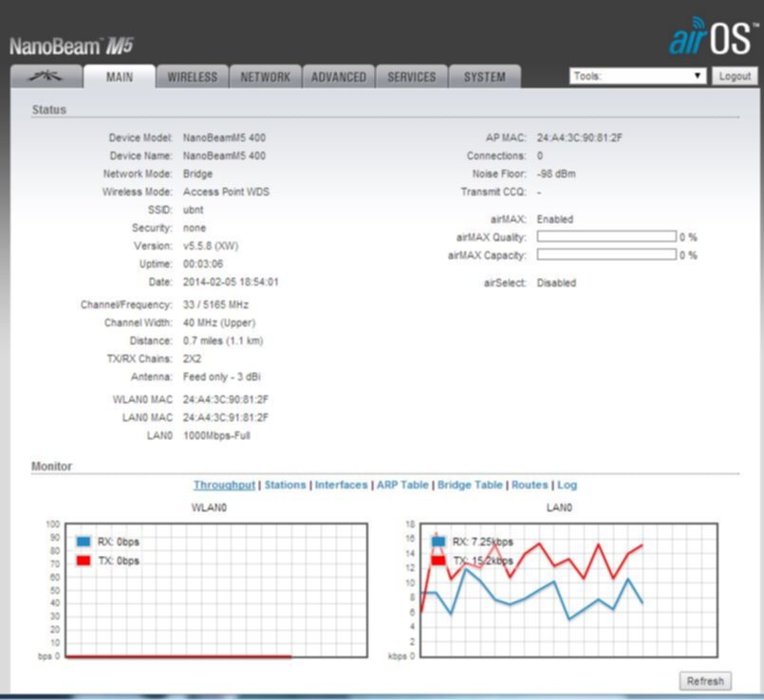
Task: Click the Network Mode value Bridge
Action: (197, 174)
